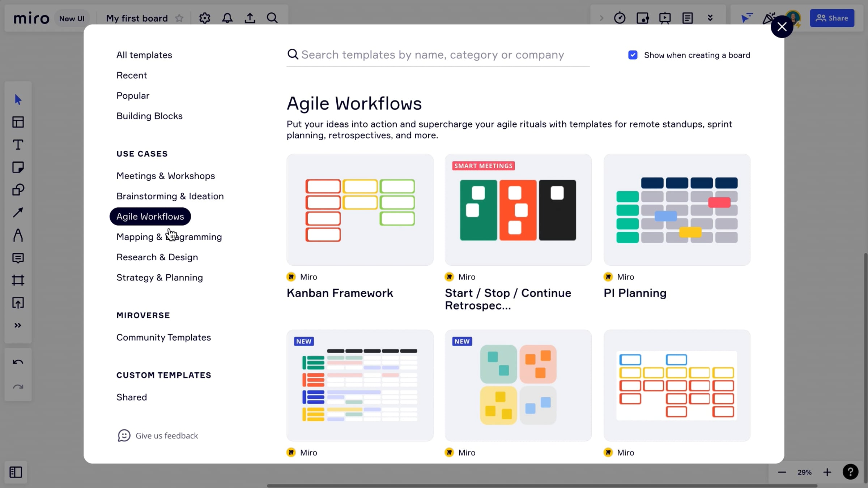This screenshot has height=488, width=868.
Task: Open board search magnifier
Action: (x=272, y=18)
